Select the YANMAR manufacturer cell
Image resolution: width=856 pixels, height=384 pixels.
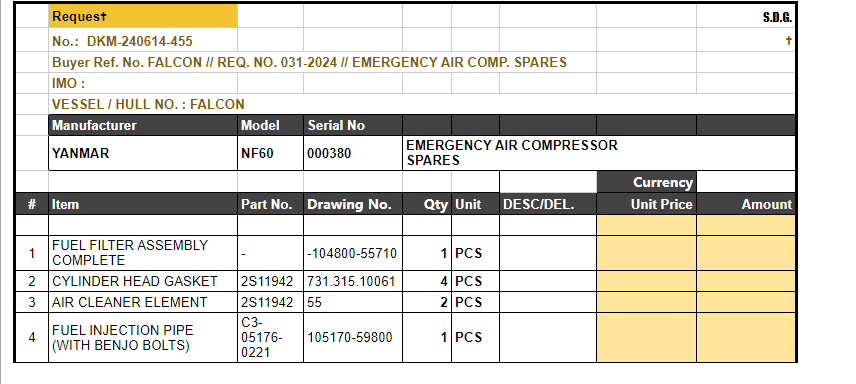[143, 153]
